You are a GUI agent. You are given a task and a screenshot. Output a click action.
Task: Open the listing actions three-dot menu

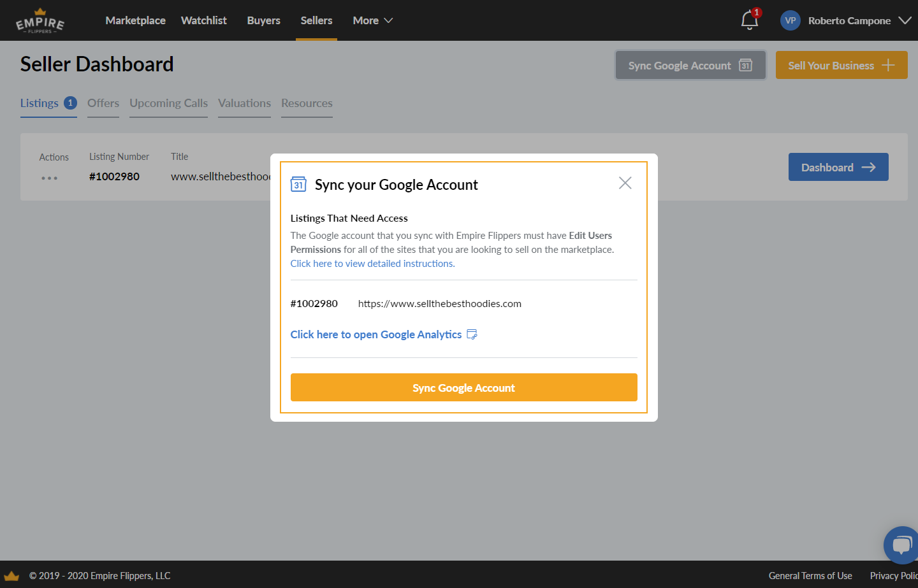[x=49, y=178]
